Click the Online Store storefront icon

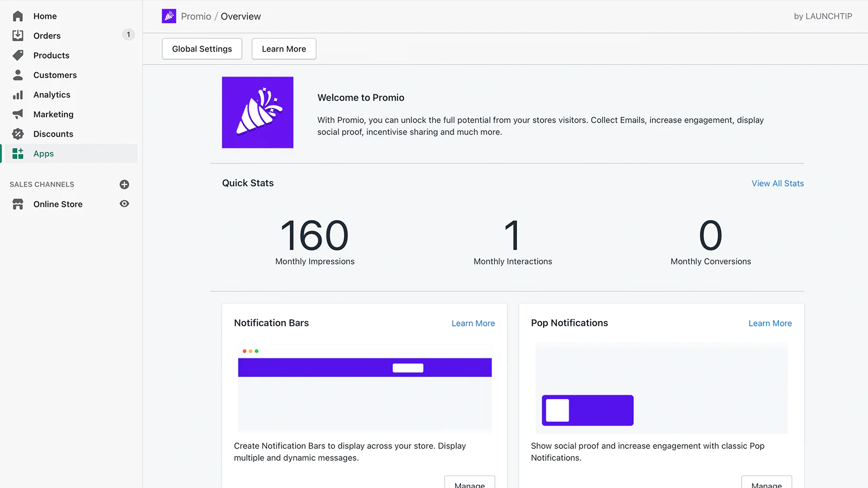[x=18, y=204]
